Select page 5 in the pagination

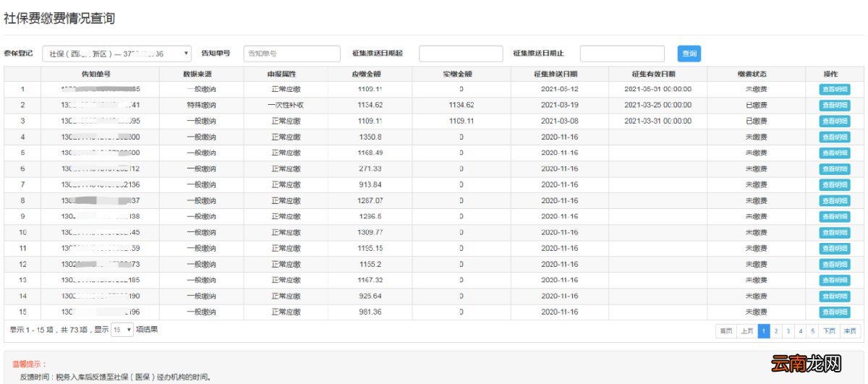[x=812, y=331]
